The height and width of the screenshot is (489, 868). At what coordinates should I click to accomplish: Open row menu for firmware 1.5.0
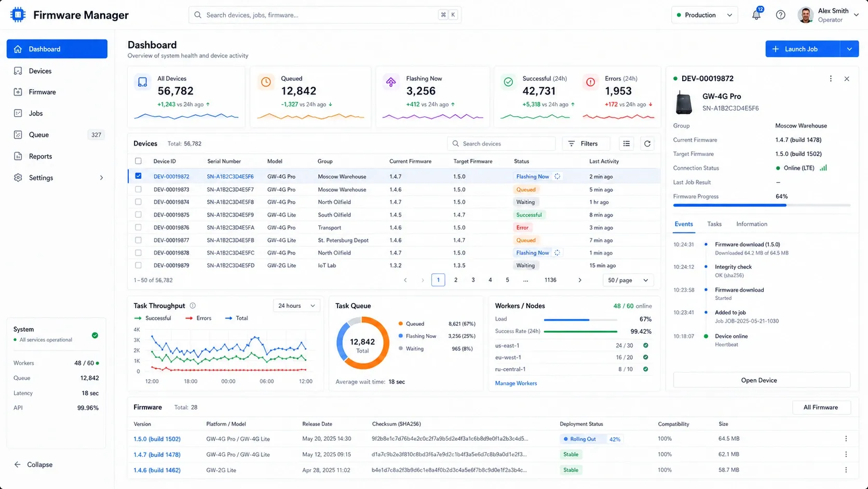tap(846, 439)
